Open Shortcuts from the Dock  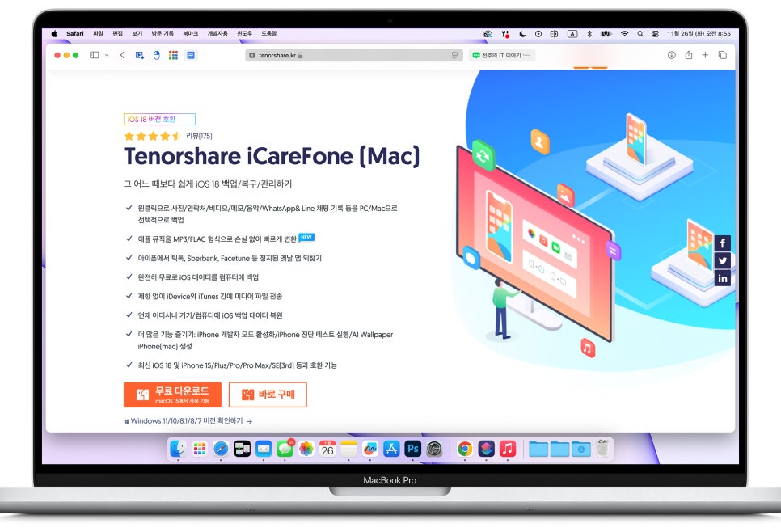click(486, 449)
